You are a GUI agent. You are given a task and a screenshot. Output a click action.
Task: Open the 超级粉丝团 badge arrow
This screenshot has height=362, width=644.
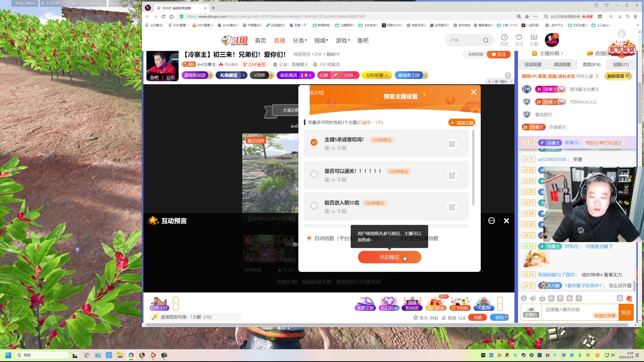point(211,75)
